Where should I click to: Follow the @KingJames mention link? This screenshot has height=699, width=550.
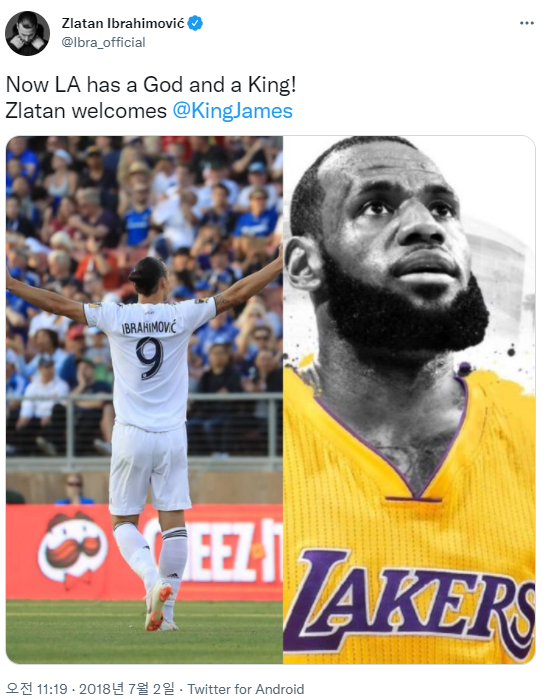(x=232, y=111)
